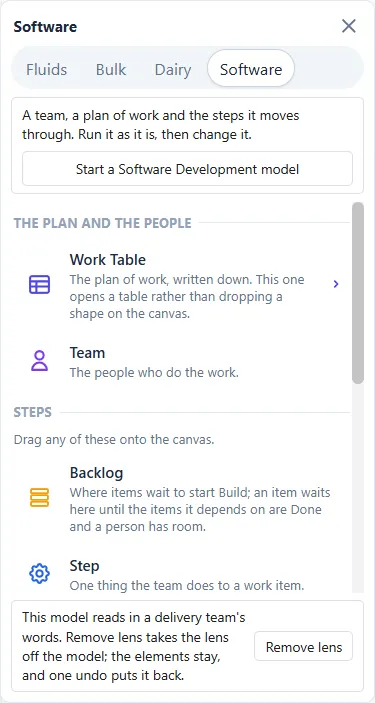Click the Team person icon
Viewport: 375px width, 703px height.
pyautogui.click(x=39, y=361)
